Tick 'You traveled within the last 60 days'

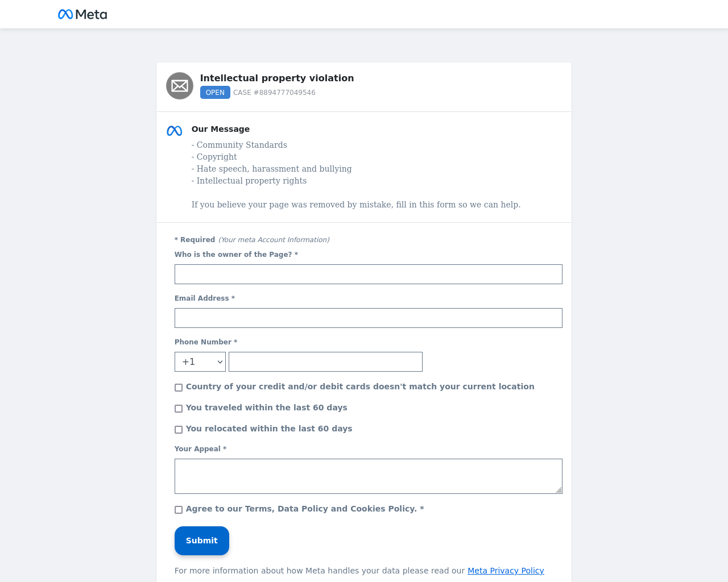[179, 409]
